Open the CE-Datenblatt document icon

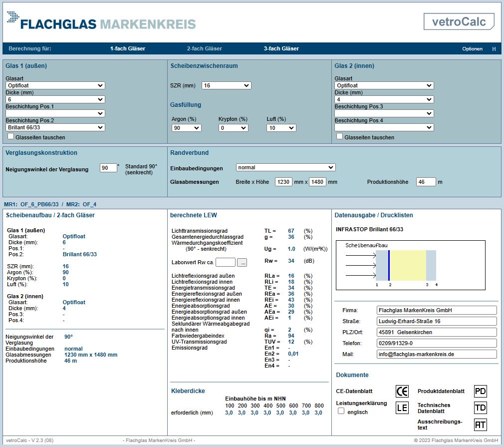click(x=402, y=392)
